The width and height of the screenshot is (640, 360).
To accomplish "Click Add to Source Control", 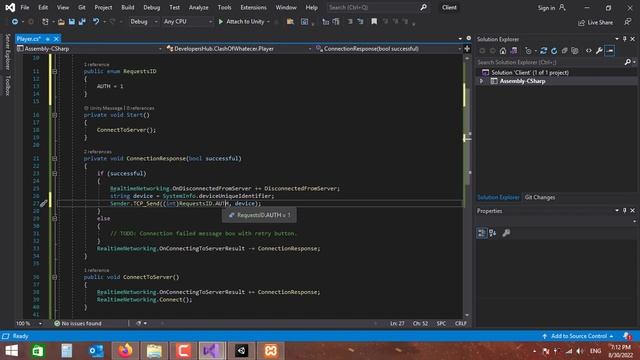I will pos(578,336).
